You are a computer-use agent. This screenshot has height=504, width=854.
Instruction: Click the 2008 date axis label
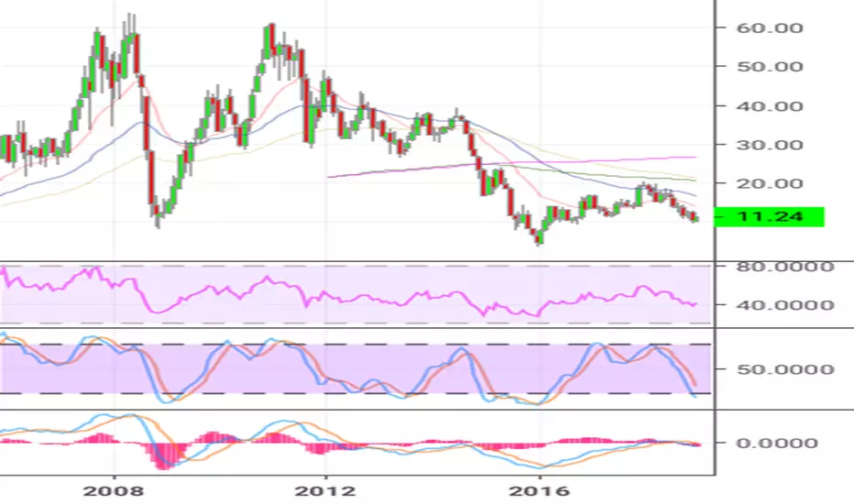(114, 491)
